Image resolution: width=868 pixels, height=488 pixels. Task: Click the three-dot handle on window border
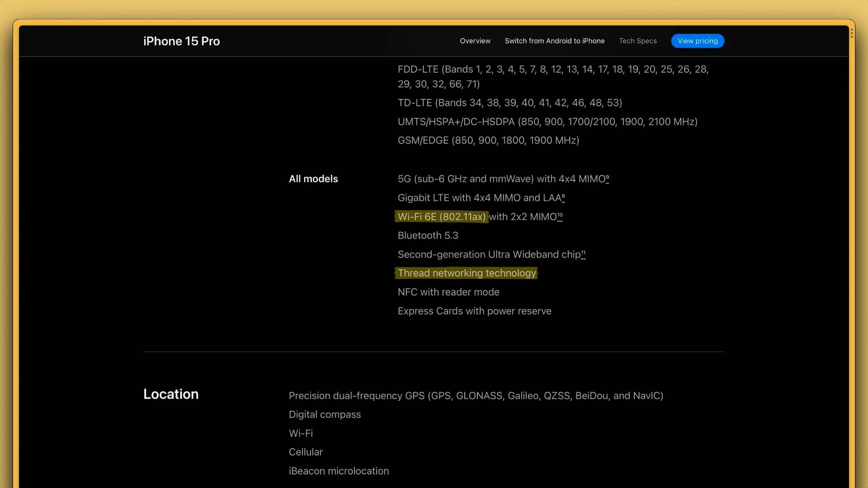pyautogui.click(x=852, y=33)
